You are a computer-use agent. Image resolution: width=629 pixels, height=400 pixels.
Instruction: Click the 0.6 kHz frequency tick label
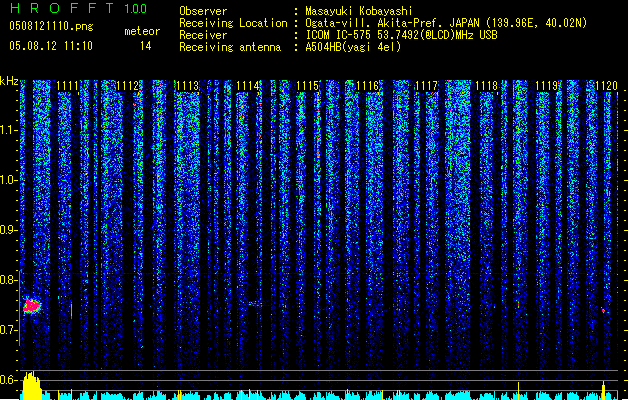tap(8, 380)
